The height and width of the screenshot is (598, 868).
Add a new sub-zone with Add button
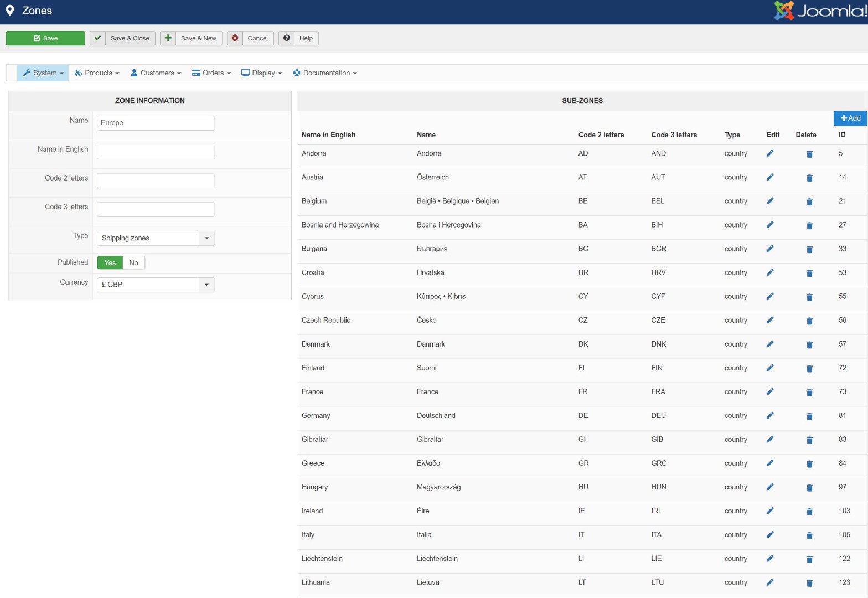click(850, 118)
